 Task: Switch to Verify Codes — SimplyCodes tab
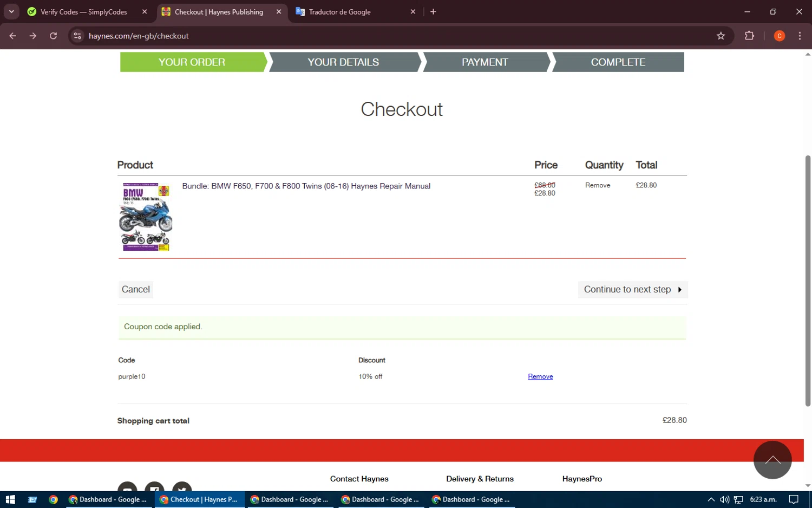click(x=84, y=12)
